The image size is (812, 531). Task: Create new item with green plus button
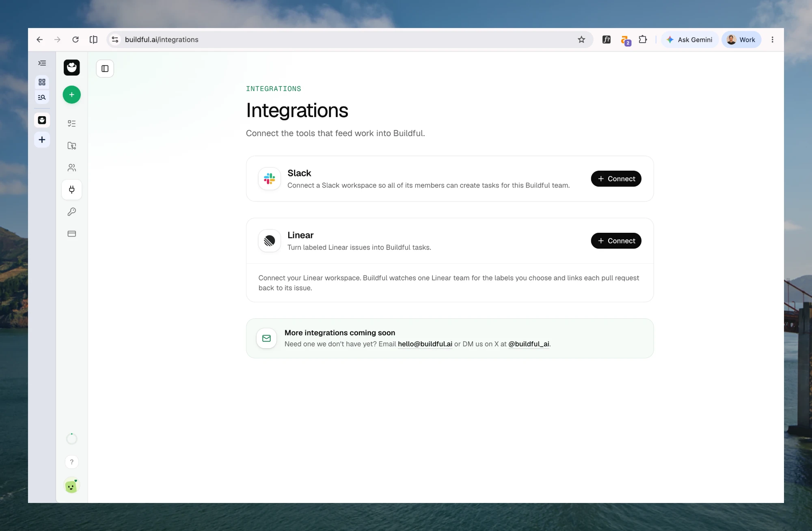[x=72, y=95]
